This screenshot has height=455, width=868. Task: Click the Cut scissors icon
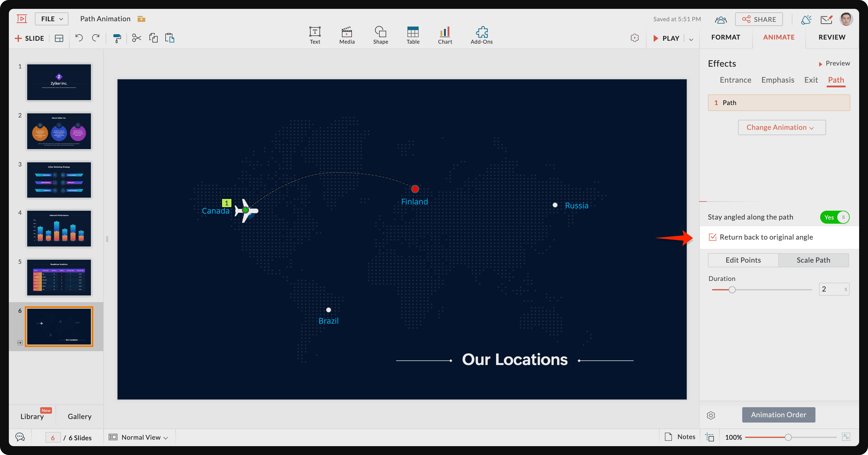coord(136,38)
